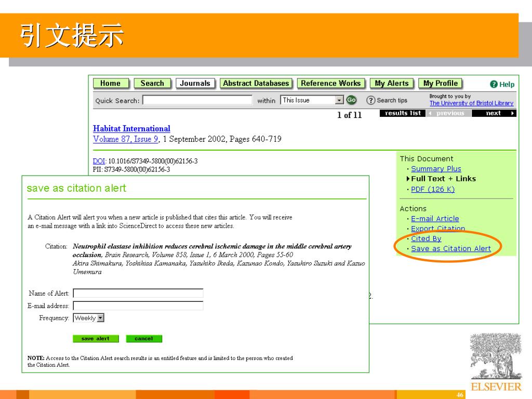Open the Reference Works tab
This screenshot has width=532, height=399.
pos(331,84)
